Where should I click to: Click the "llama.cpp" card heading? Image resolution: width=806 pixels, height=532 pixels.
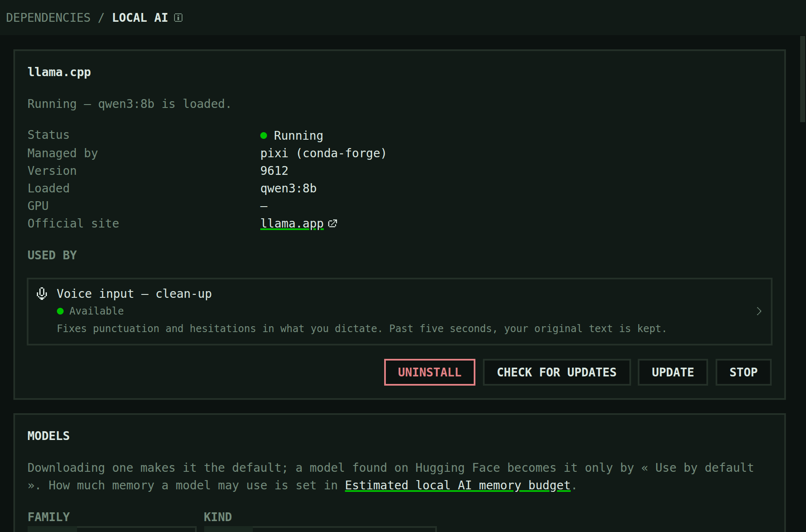pyautogui.click(x=59, y=72)
